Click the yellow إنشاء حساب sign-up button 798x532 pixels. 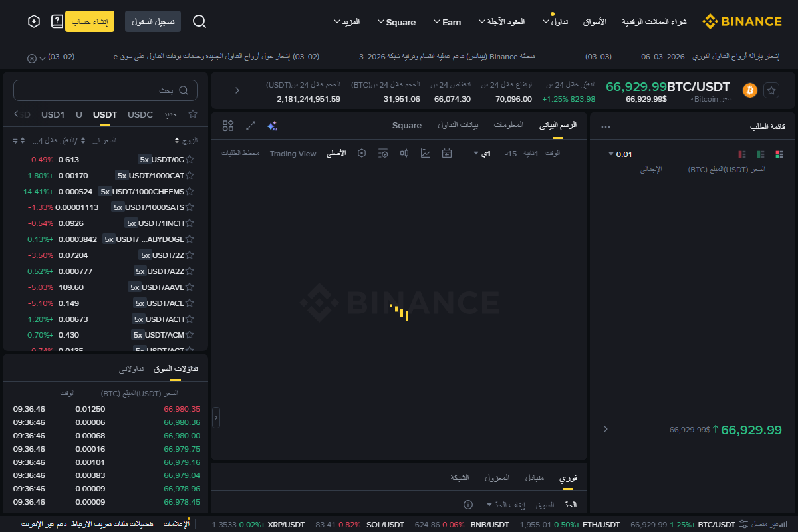point(90,21)
